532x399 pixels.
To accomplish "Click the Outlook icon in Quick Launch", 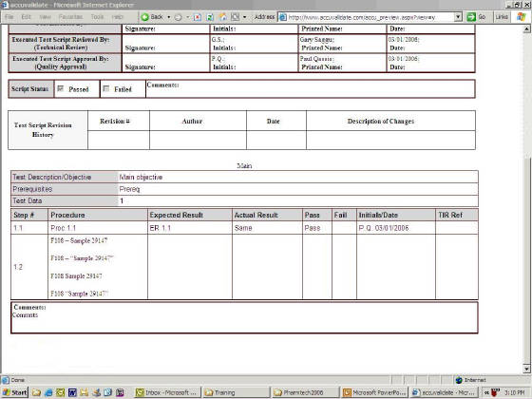I will (61, 392).
